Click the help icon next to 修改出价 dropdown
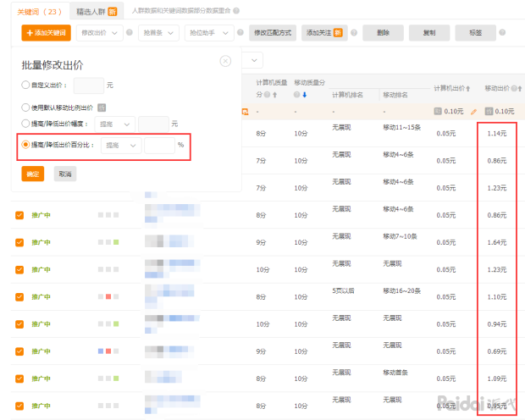This screenshot has width=525, height=420. point(130,33)
